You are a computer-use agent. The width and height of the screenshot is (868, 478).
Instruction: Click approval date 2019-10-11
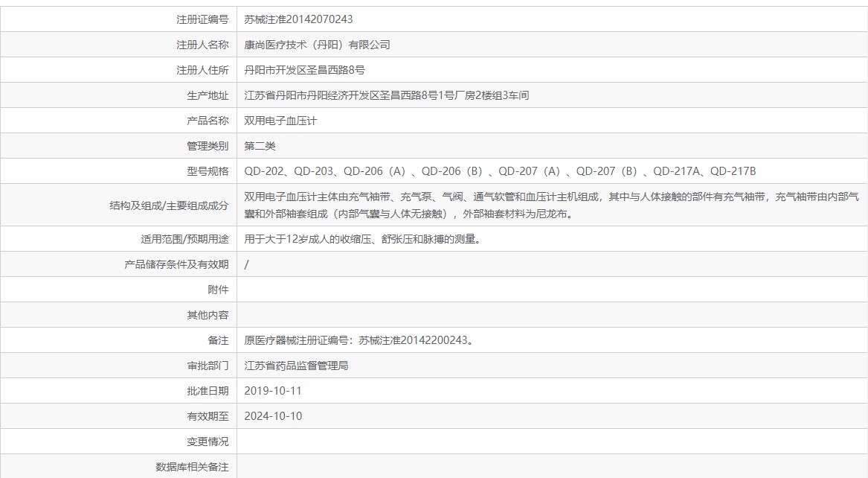click(273, 391)
